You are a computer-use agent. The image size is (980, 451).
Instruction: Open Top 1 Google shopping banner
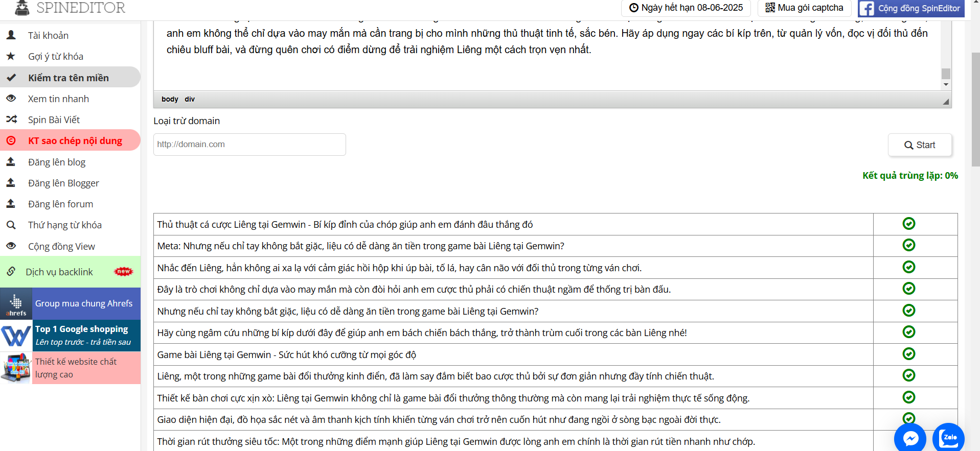pyautogui.click(x=70, y=336)
